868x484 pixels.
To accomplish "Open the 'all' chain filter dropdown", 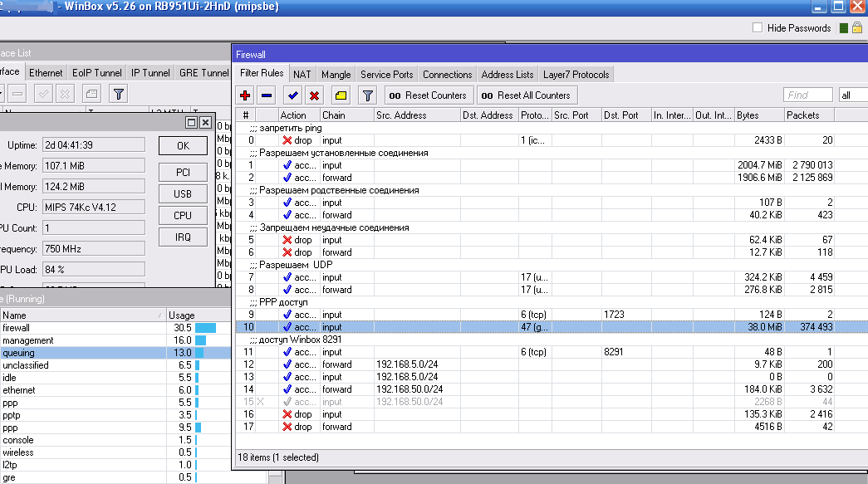I will coord(853,95).
